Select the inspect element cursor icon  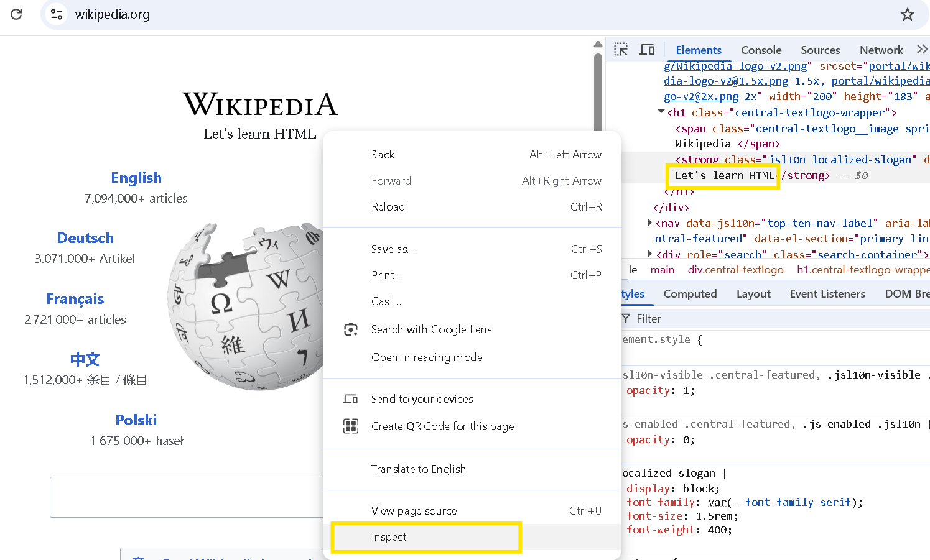click(621, 48)
